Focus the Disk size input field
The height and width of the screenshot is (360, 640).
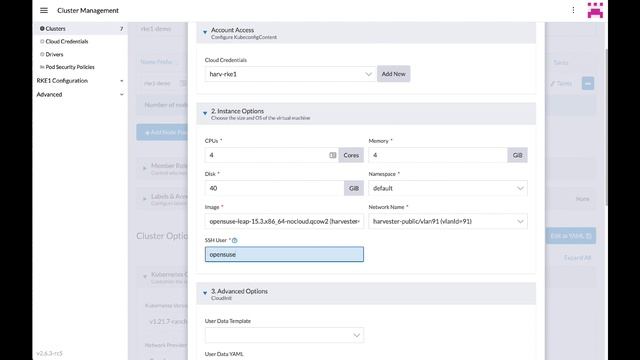(x=274, y=188)
